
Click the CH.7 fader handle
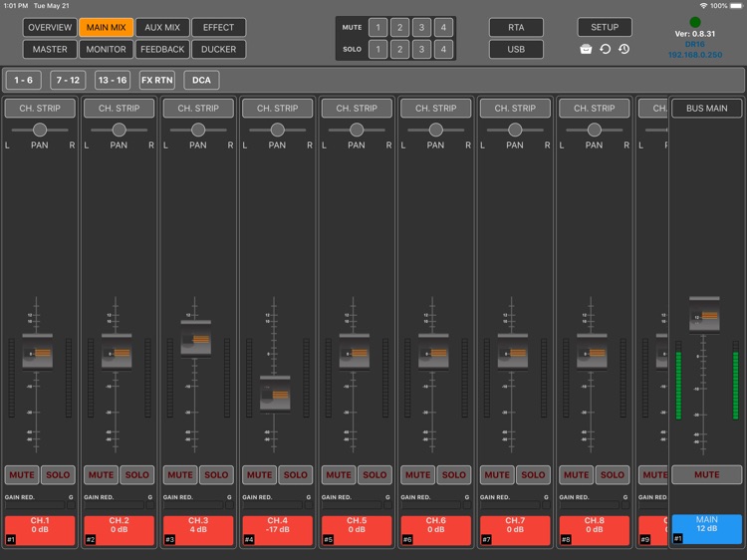tap(513, 352)
